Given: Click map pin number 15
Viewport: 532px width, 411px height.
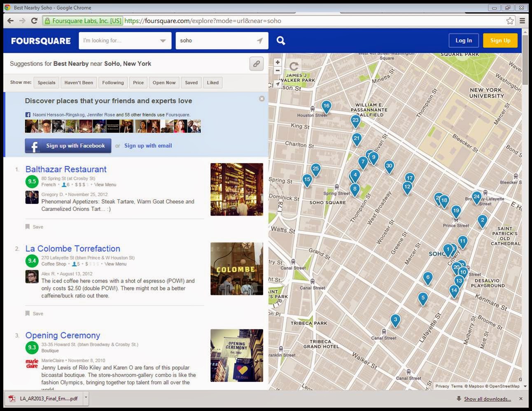Looking at the screenshot, I should (x=307, y=180).
